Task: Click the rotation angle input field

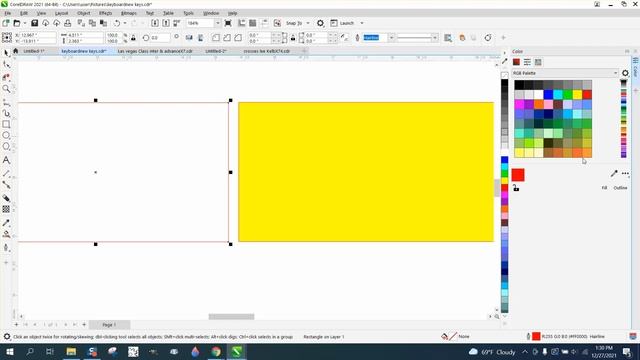Action: [160, 38]
